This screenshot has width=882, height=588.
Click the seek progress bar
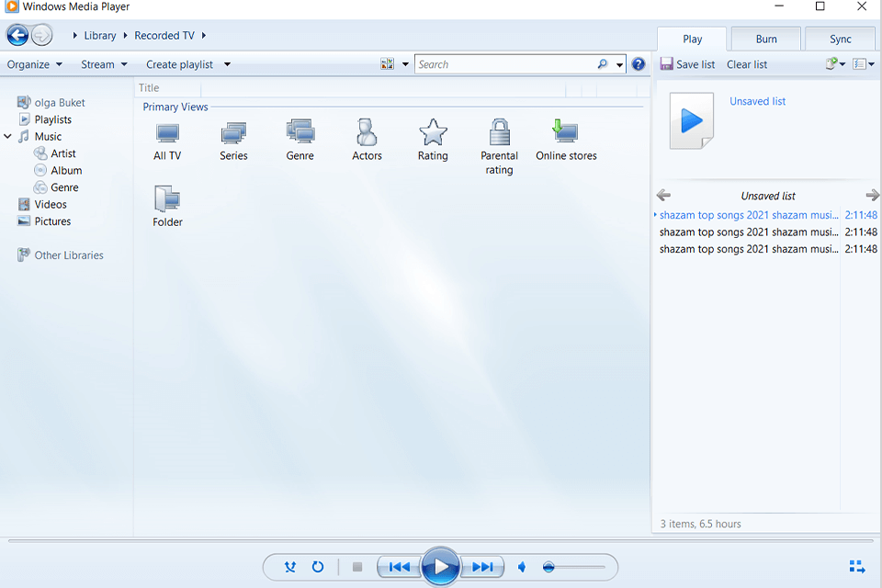point(440,541)
